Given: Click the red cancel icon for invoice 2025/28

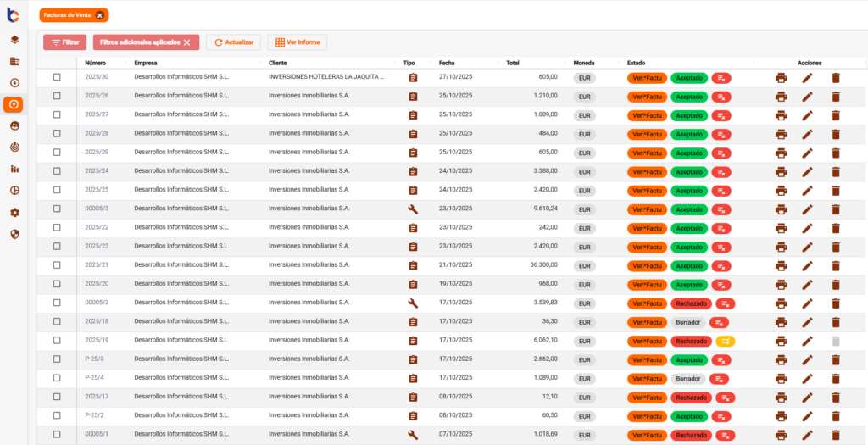Looking at the screenshot, I should (721, 135).
